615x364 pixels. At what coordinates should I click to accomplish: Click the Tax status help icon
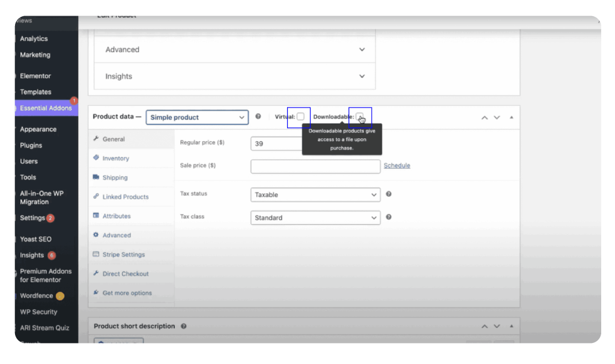tap(389, 194)
